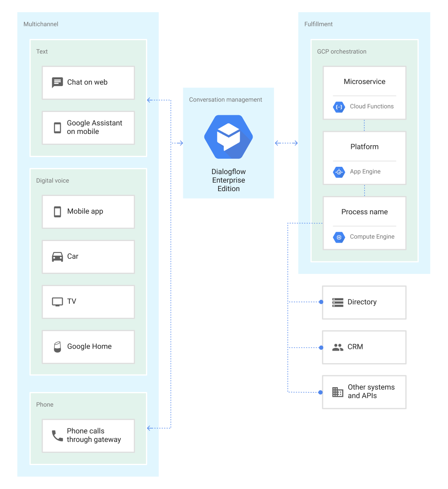Viewport: 448px width, 489px height.
Task: Select the Directory server stack icon
Action: (x=338, y=302)
